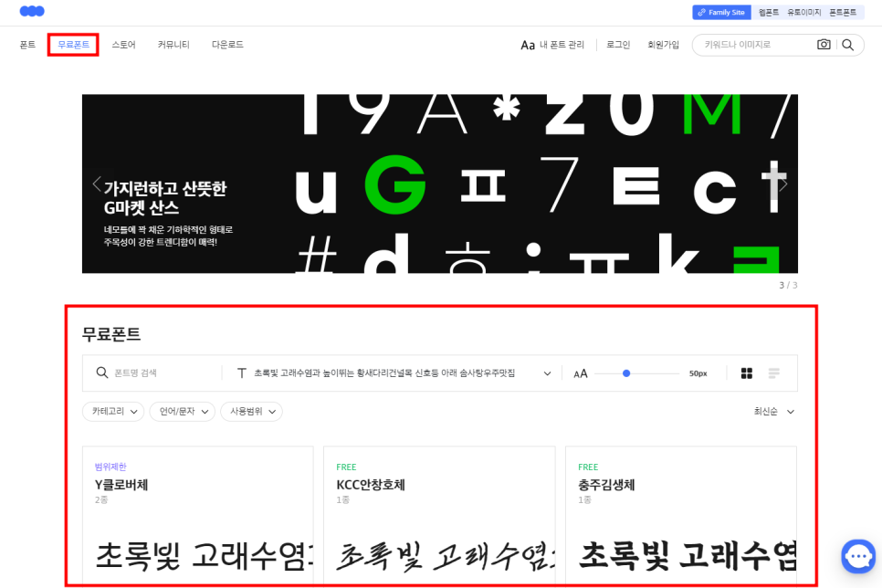Click FREE label on KCC안창호체 card
The height and width of the screenshot is (588, 882).
[x=347, y=467]
